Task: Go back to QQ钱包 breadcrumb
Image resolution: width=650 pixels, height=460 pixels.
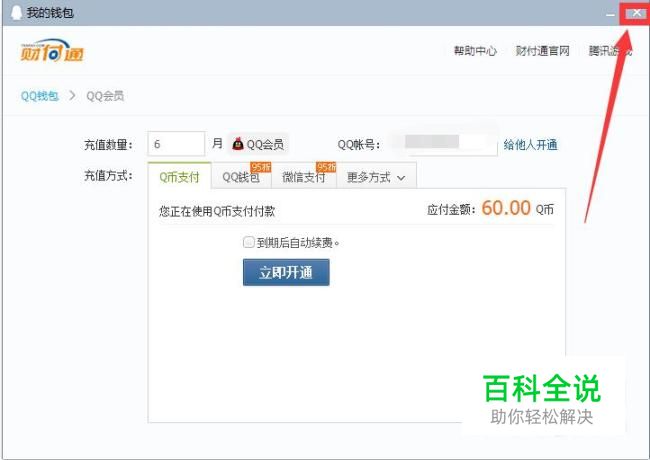Action: coord(39,96)
